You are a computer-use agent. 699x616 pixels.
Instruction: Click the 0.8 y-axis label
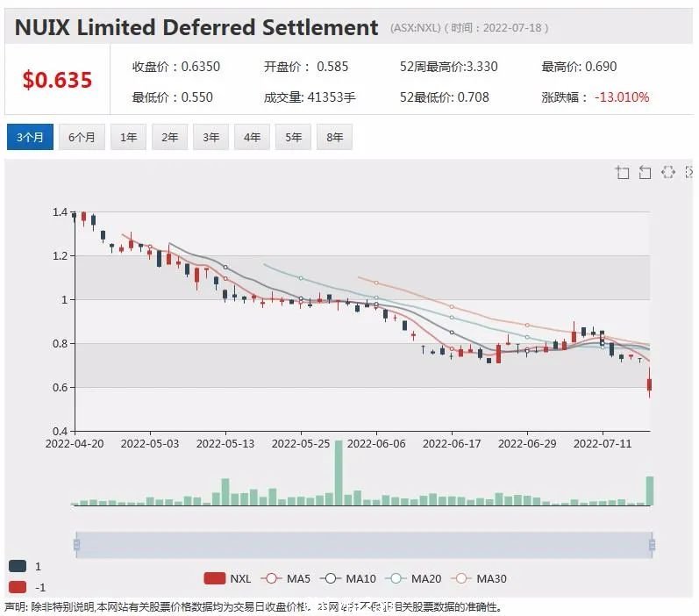point(60,343)
